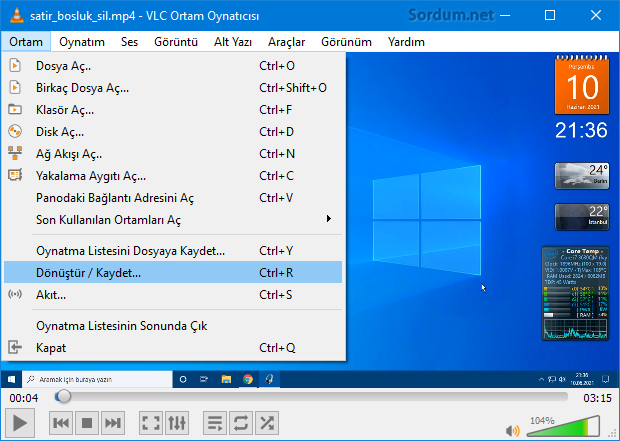Play the video

point(20,423)
